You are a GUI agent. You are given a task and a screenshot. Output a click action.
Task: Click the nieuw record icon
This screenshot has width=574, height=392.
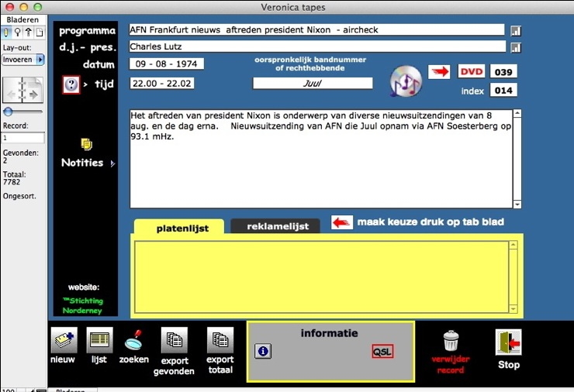pos(64,340)
